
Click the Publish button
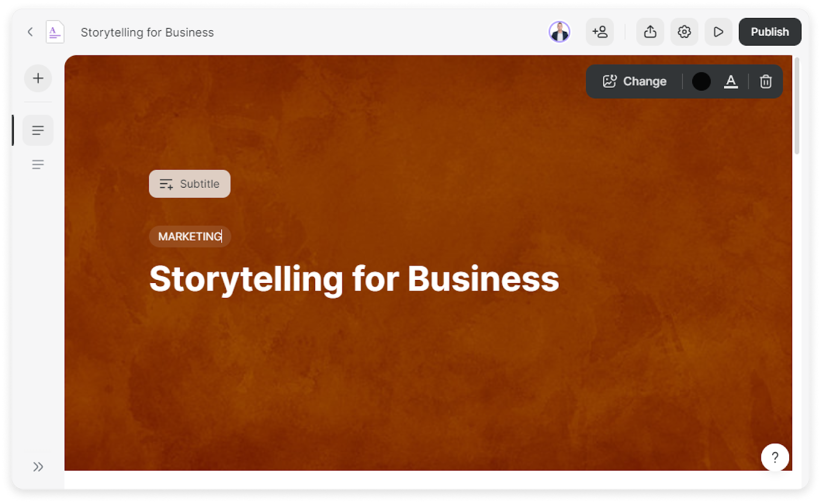click(x=770, y=32)
